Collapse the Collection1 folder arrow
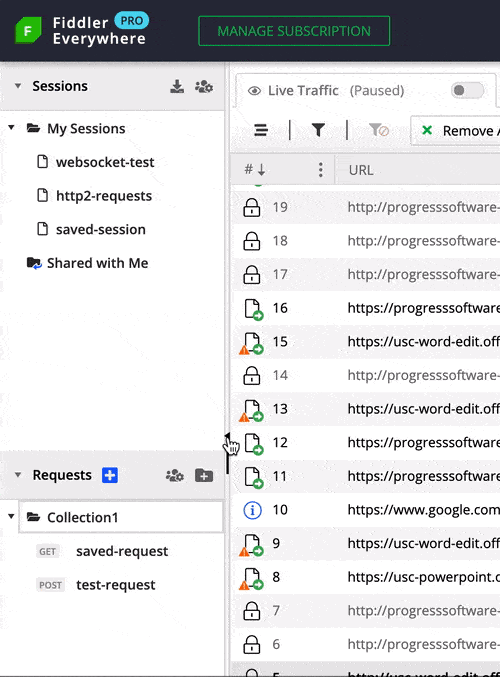 click(x=11, y=516)
